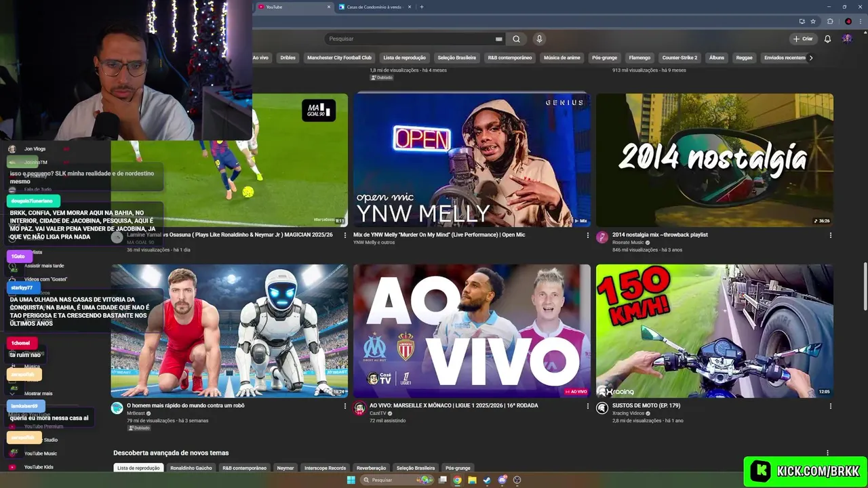Open options for Sustos de Moto video
This screenshot has width=868, height=488.
pos(830,406)
